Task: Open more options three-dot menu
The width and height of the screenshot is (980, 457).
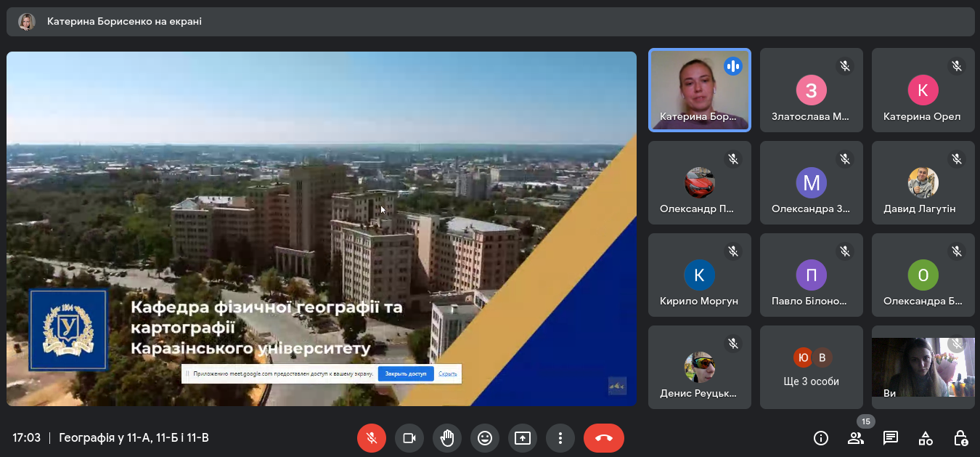Action: tap(560, 438)
